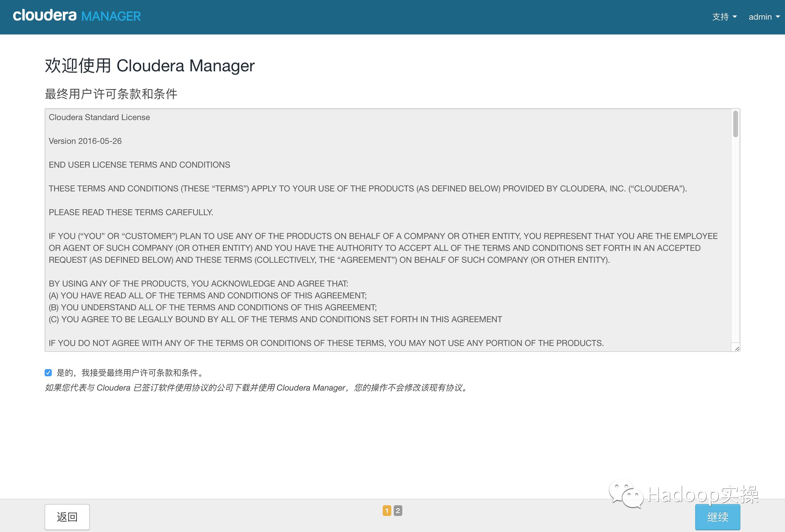
Task: Grab the license text scrollbar thumb
Action: pos(735,124)
